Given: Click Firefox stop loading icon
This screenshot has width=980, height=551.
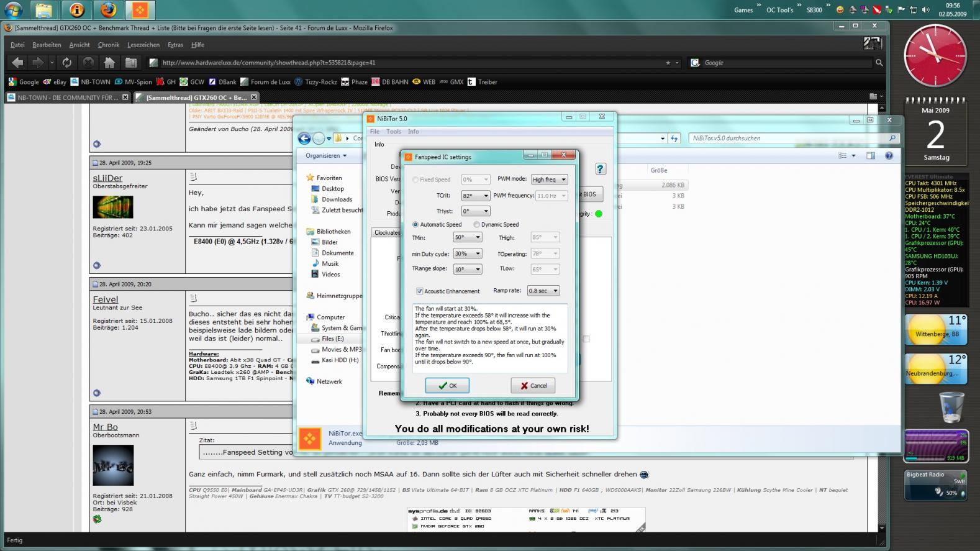Looking at the screenshot, I should [88, 62].
